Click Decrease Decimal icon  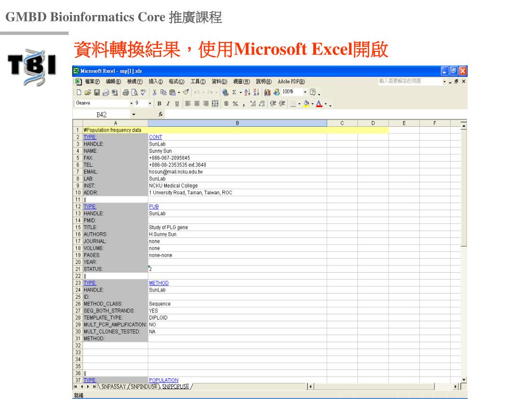(262, 103)
